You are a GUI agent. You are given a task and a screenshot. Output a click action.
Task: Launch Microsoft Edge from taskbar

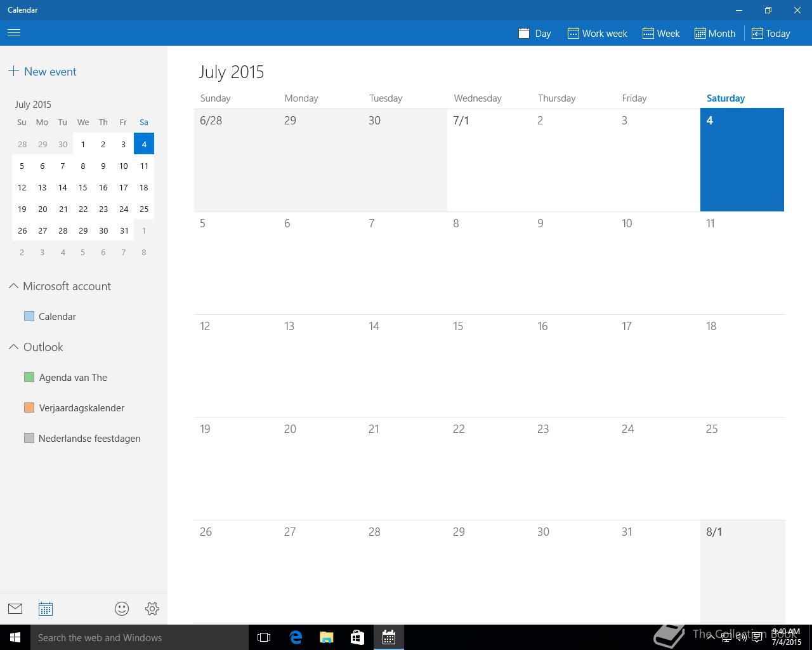(296, 637)
